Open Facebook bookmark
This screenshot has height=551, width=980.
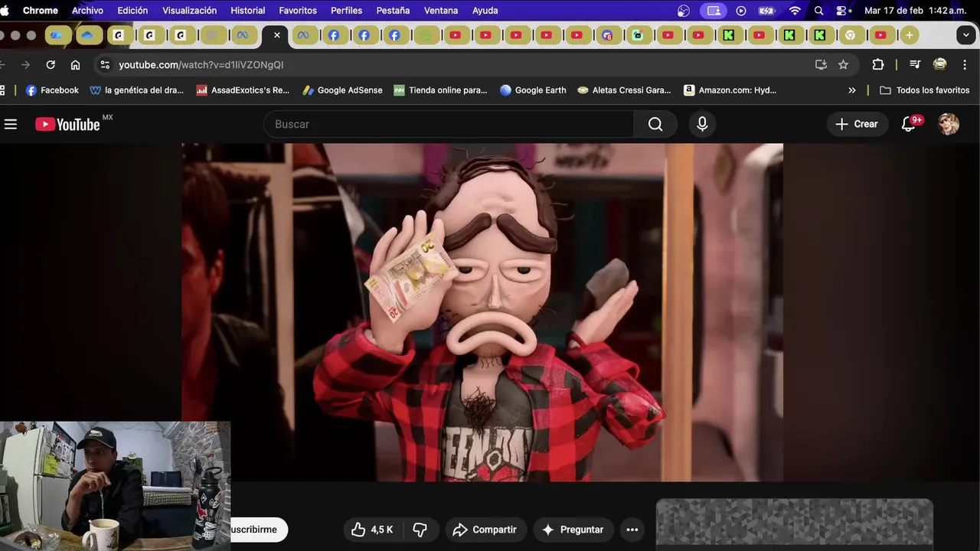[x=52, y=90]
